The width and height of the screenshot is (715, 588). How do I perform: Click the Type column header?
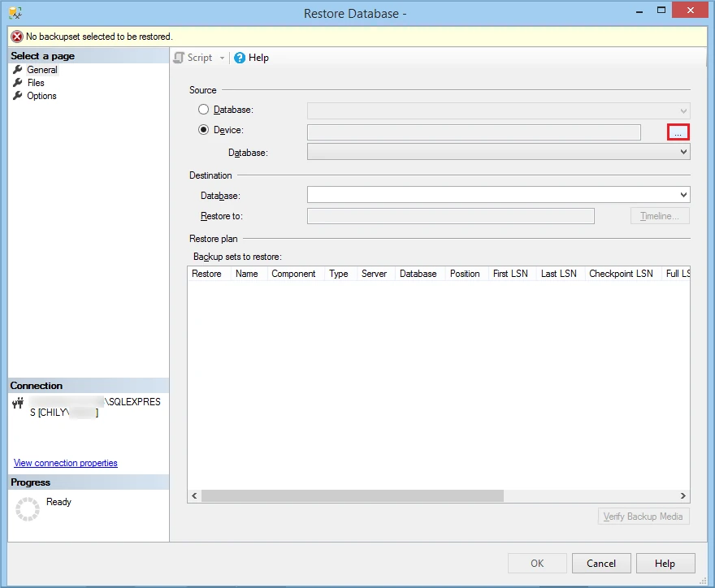[339, 274]
